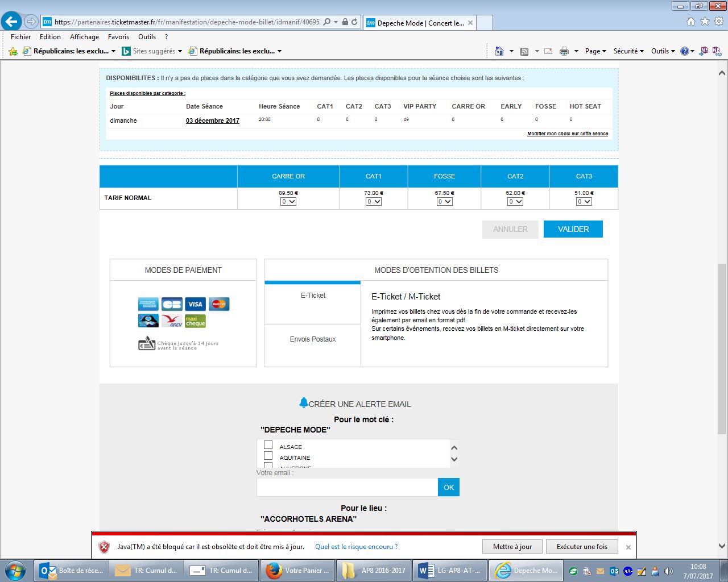Open the Fichier menu
The image size is (728, 582).
pyautogui.click(x=21, y=37)
